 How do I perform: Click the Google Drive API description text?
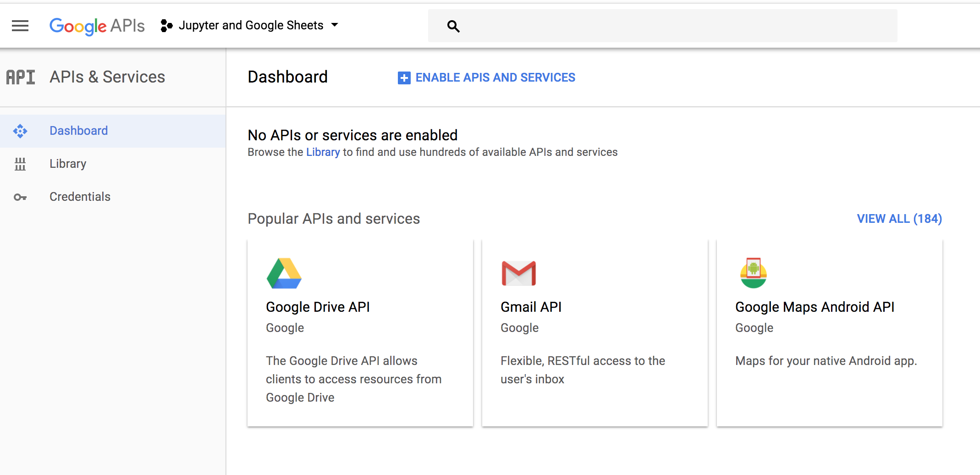353,379
